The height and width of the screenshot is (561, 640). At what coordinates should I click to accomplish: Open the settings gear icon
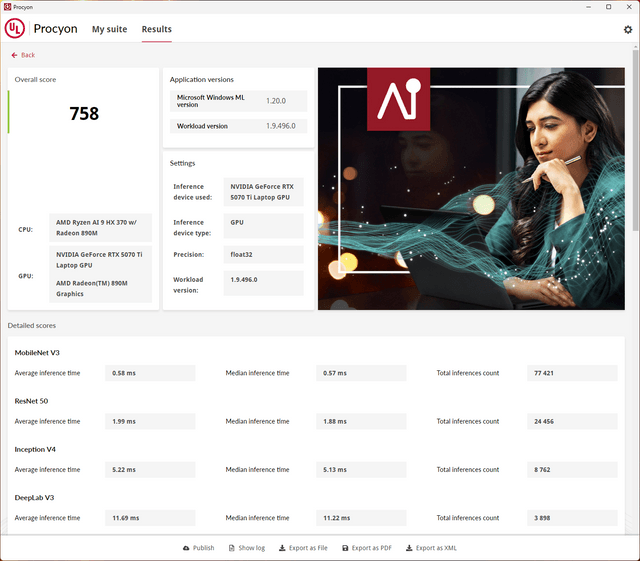click(x=628, y=29)
